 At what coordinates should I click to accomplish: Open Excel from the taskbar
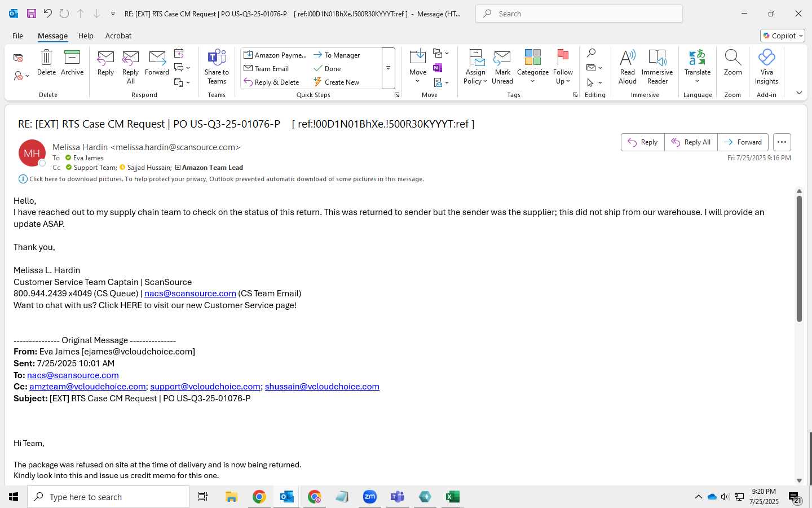click(x=452, y=497)
